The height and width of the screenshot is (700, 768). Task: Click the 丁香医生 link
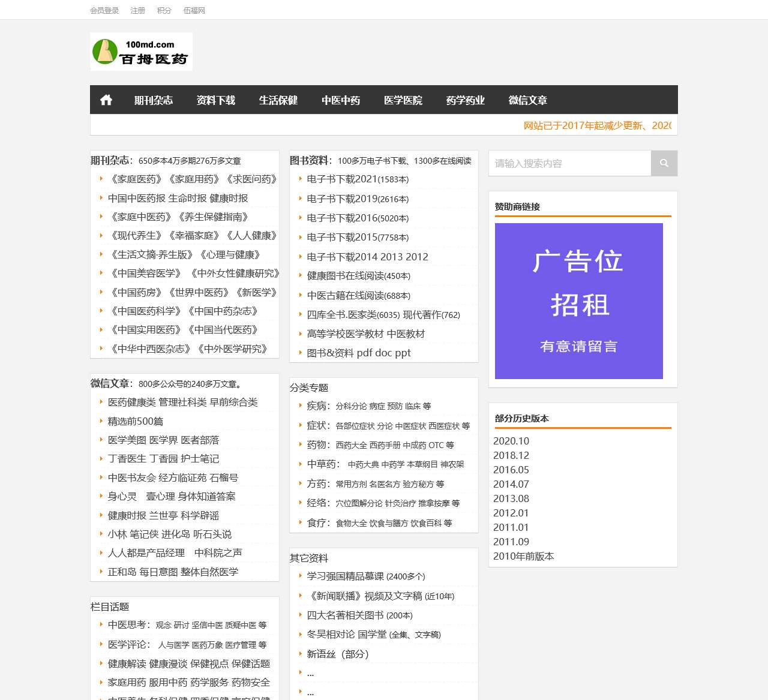(127, 459)
